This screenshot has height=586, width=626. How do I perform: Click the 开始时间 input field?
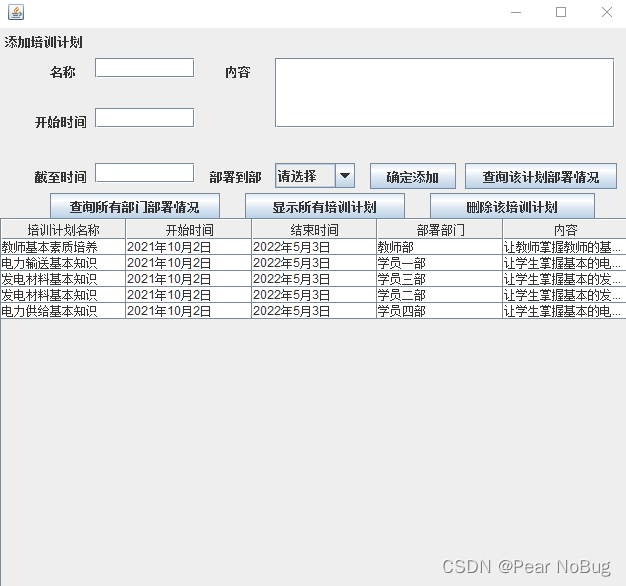[145, 118]
